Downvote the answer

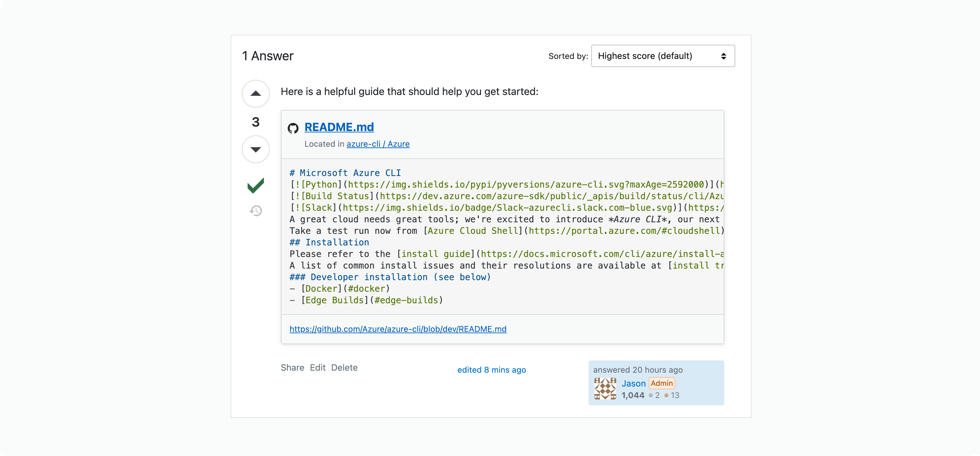click(256, 149)
